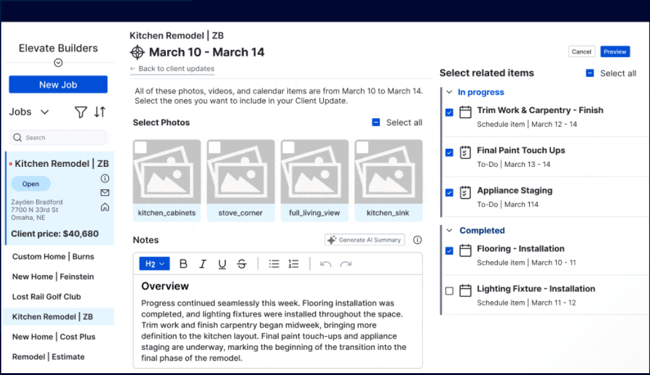Apply underline formatting in Notes

tap(222, 264)
